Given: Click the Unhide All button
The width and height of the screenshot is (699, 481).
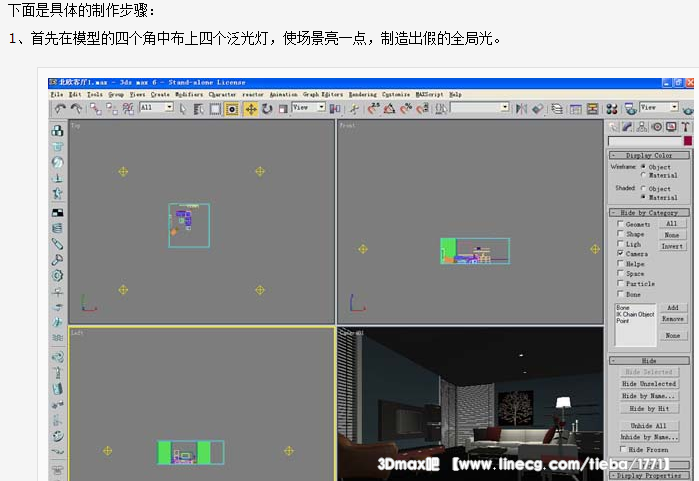Looking at the screenshot, I should point(649,426).
